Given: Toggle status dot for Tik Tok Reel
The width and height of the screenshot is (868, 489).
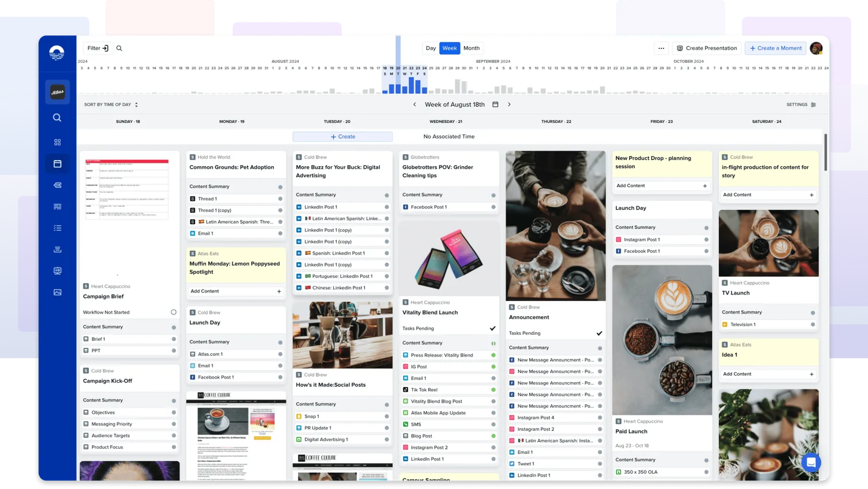Looking at the screenshot, I should point(493,390).
